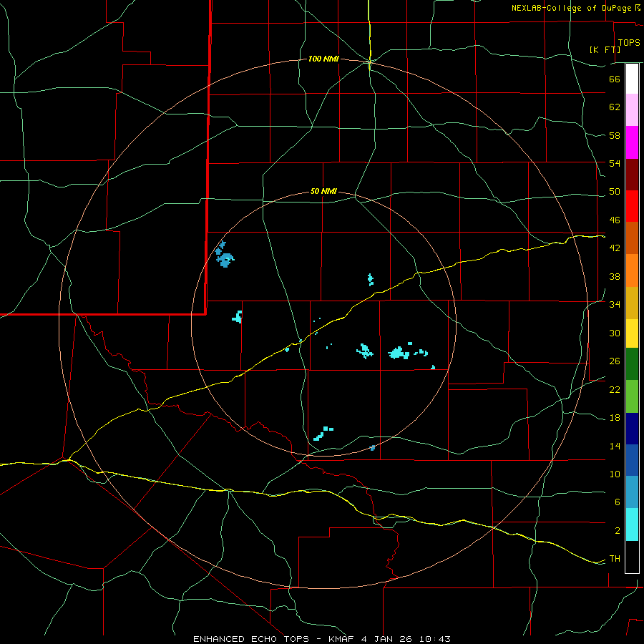Image resolution: width=644 pixels, height=644 pixels.
Task: Select the light pink legend swatch
Action: click(x=632, y=110)
